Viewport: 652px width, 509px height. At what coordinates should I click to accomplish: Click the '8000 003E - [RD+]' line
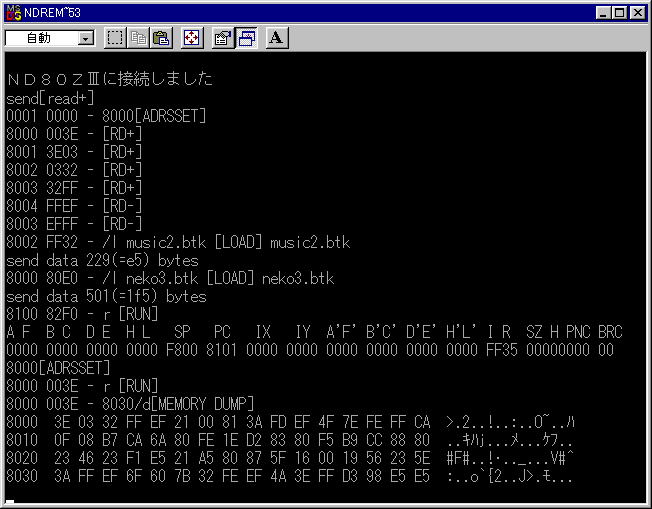74,134
